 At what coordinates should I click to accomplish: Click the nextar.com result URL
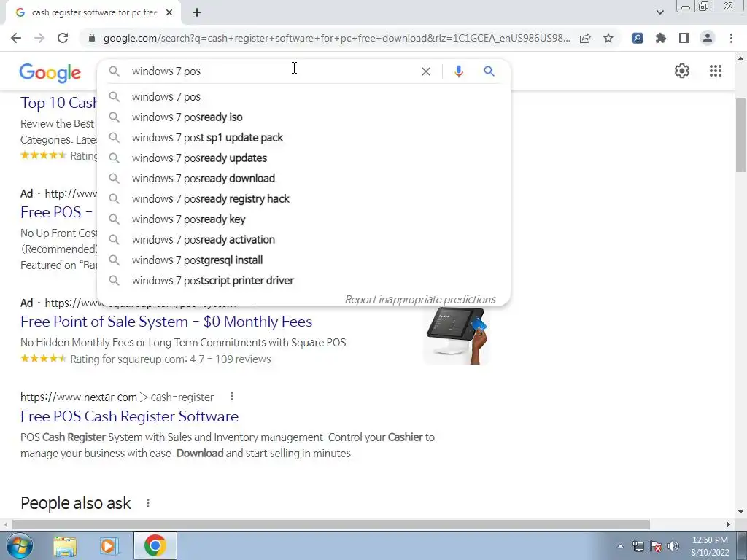pos(117,397)
